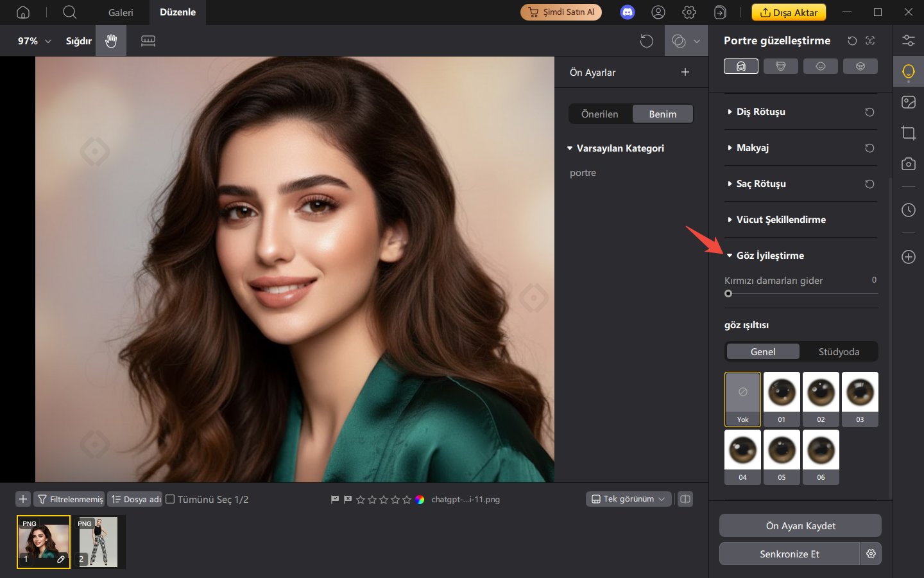The height and width of the screenshot is (578, 924).
Task: Open the History clock icon
Action: [x=908, y=210]
